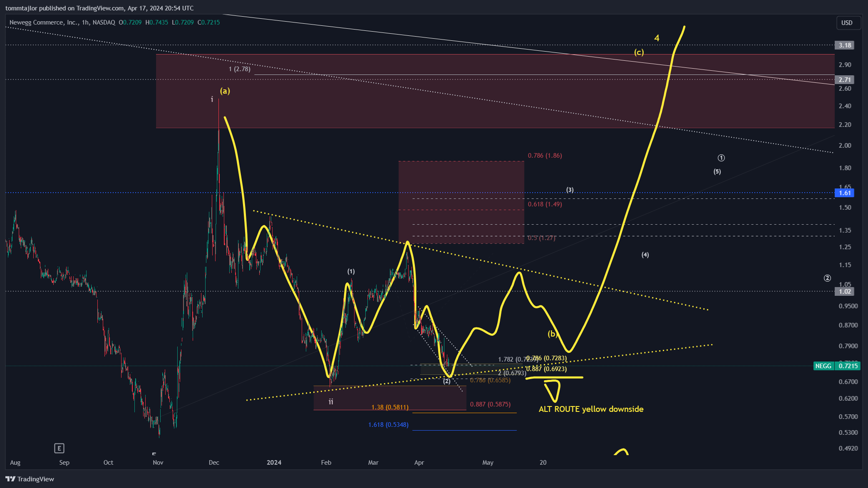Click the '1.38 (0.5811)' orange Fibonacci label
The height and width of the screenshot is (488, 868).
point(390,407)
